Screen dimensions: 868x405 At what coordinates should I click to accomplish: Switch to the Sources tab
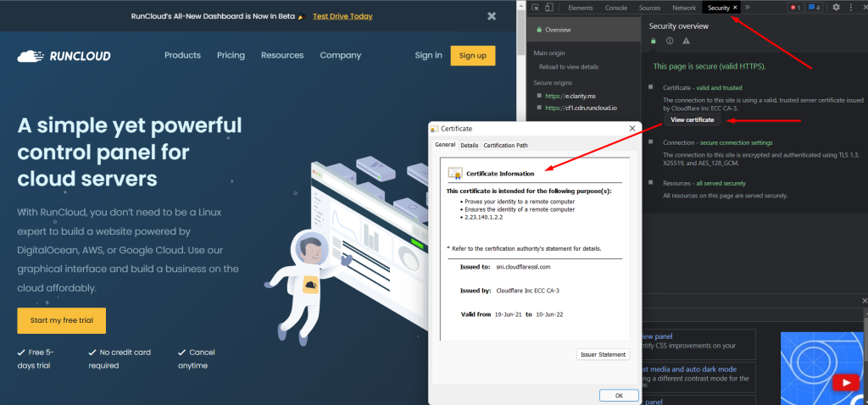pos(650,8)
